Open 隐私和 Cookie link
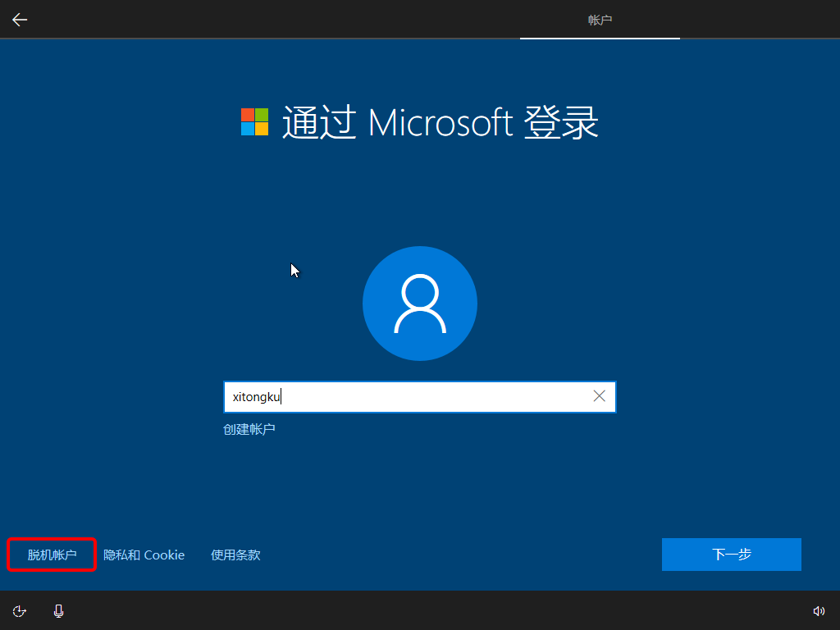The image size is (840, 630). (x=144, y=555)
